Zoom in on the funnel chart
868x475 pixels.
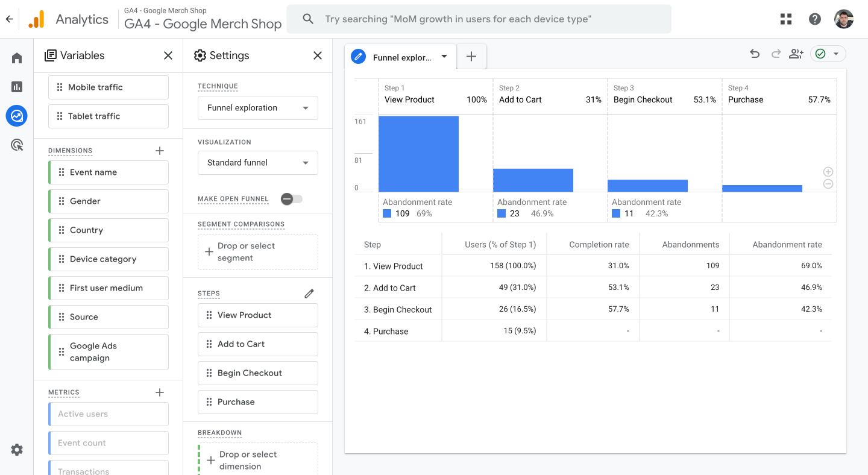[x=828, y=172]
